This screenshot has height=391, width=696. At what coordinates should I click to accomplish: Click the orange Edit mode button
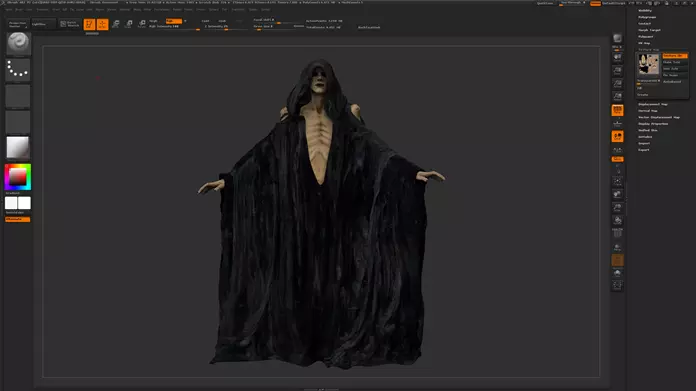click(89, 24)
